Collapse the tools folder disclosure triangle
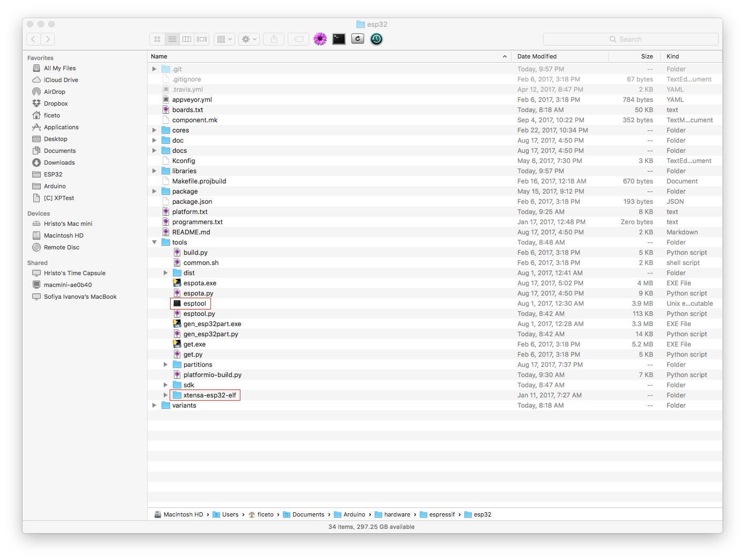This screenshot has width=745, height=560. pyautogui.click(x=154, y=242)
